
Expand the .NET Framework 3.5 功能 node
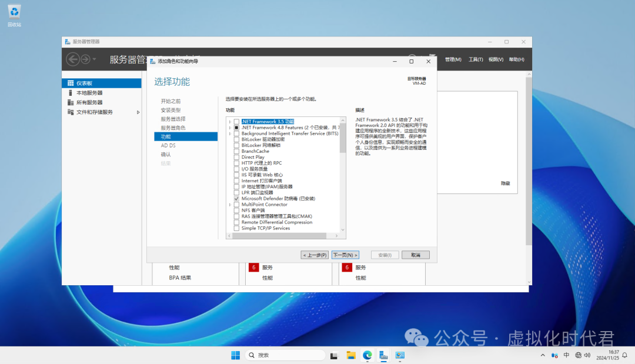coord(230,122)
